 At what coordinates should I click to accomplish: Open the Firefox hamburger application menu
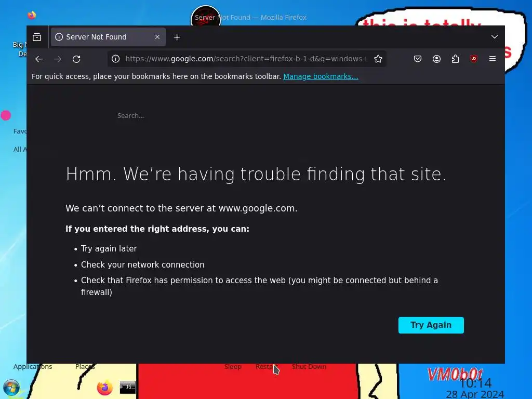(x=493, y=59)
